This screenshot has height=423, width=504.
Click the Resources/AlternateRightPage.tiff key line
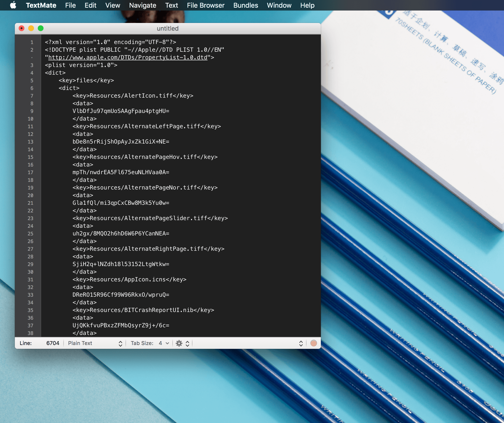click(x=148, y=249)
